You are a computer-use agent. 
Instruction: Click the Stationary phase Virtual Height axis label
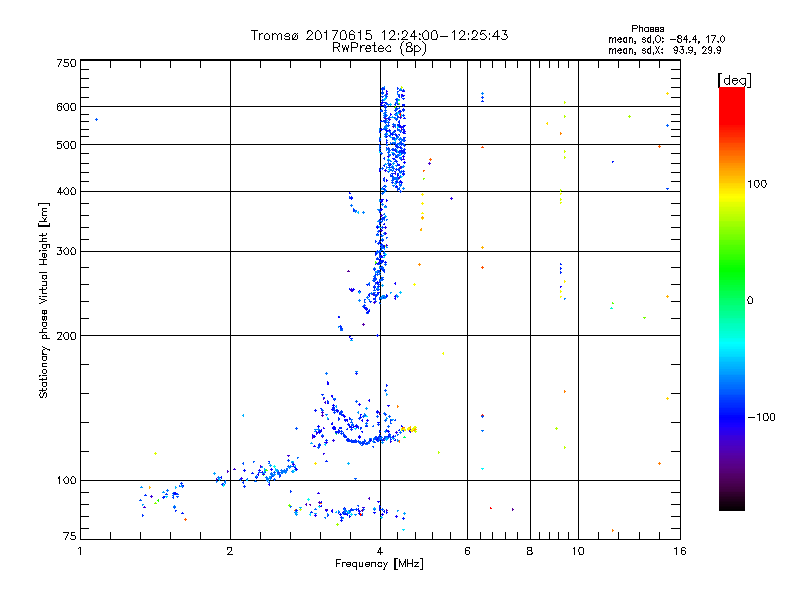click(44, 300)
